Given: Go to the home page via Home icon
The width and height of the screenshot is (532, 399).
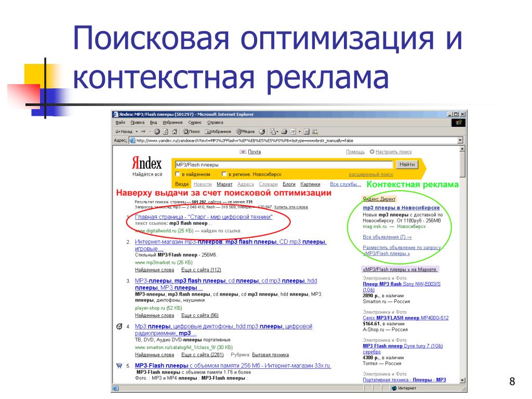Looking at the screenshot, I should (175, 131).
